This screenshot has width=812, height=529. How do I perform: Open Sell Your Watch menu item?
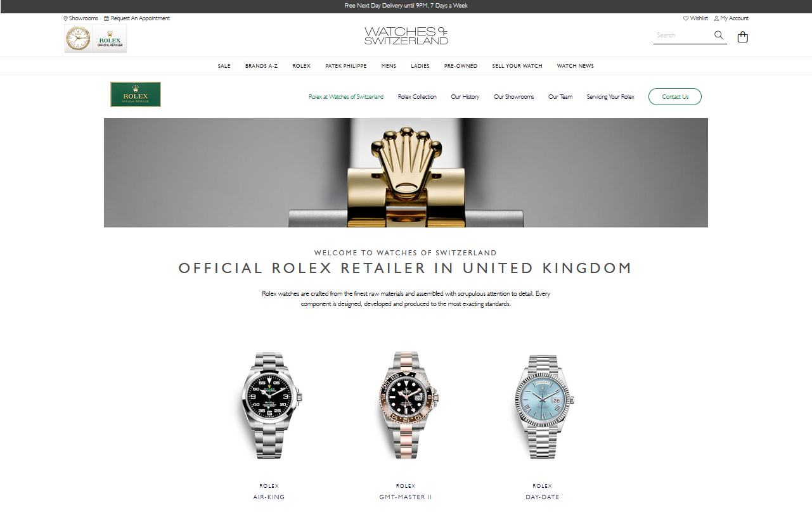point(517,66)
